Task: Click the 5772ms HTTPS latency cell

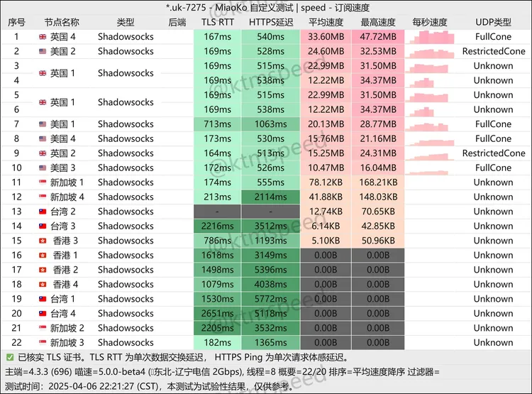Action: click(x=271, y=299)
